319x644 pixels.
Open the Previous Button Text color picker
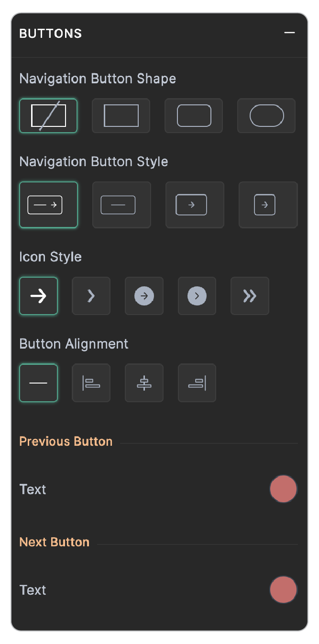click(283, 489)
